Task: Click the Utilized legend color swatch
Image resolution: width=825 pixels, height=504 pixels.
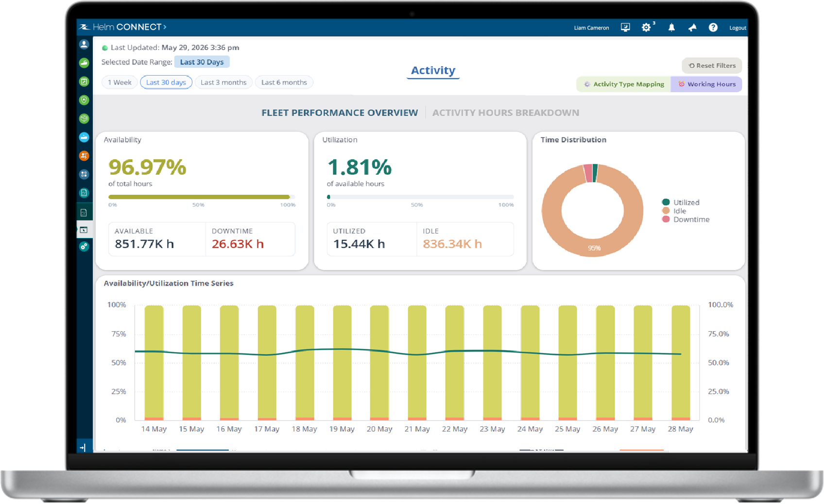Action: pyautogui.click(x=666, y=202)
